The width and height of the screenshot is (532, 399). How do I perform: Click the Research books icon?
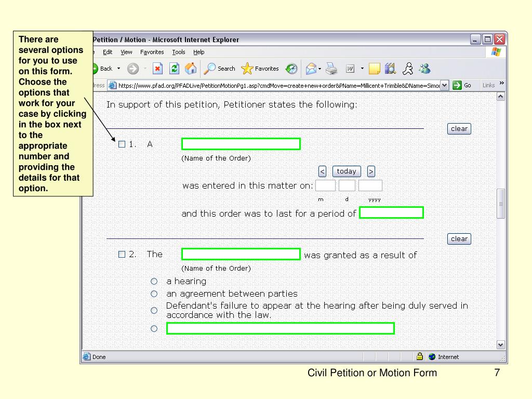[x=391, y=69]
